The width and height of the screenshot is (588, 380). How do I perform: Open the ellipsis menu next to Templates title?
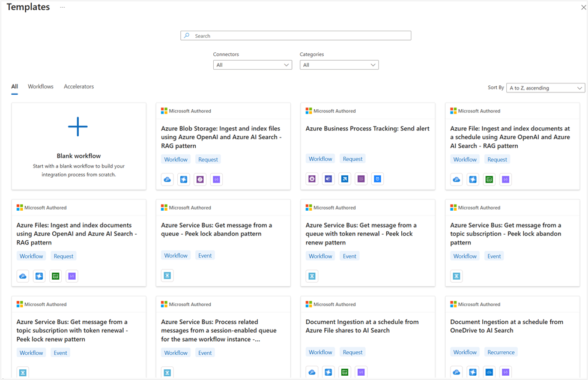tap(62, 7)
